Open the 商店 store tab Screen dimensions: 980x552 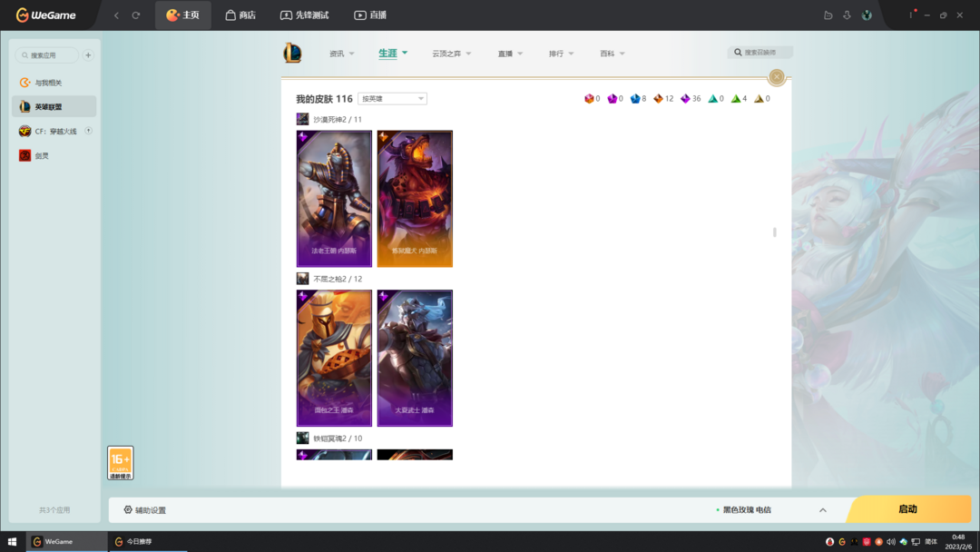tap(240, 15)
